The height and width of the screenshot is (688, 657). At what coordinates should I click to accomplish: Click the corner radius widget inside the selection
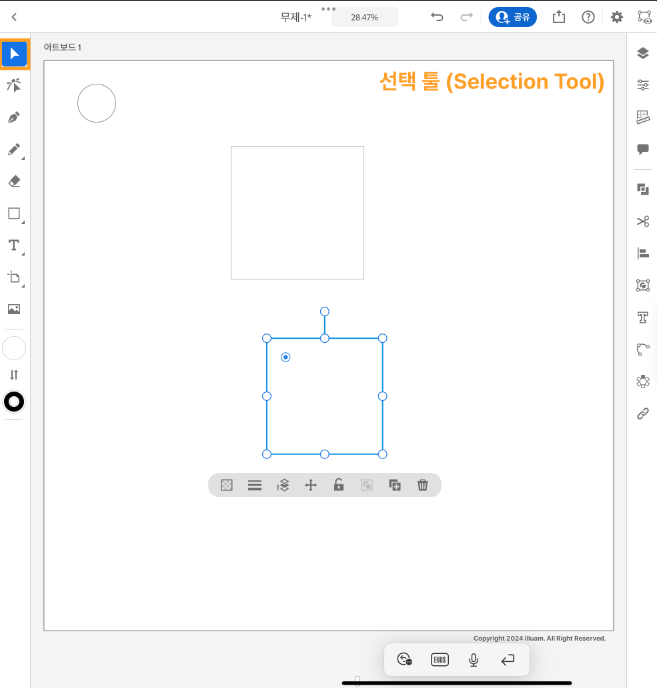(x=285, y=357)
